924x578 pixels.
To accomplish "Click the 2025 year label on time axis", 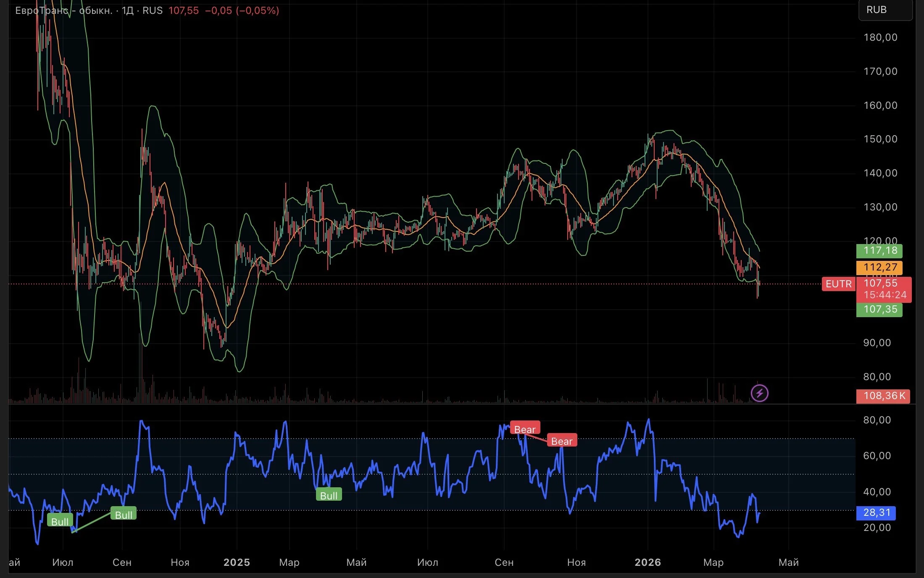I will point(237,562).
